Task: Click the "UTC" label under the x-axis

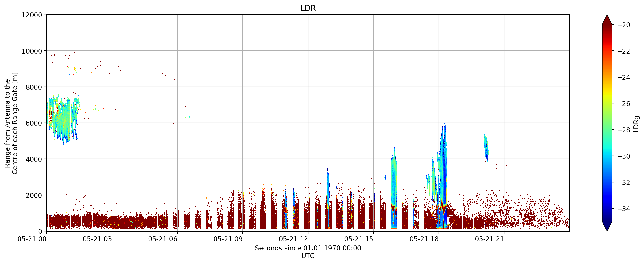Action: click(x=308, y=256)
